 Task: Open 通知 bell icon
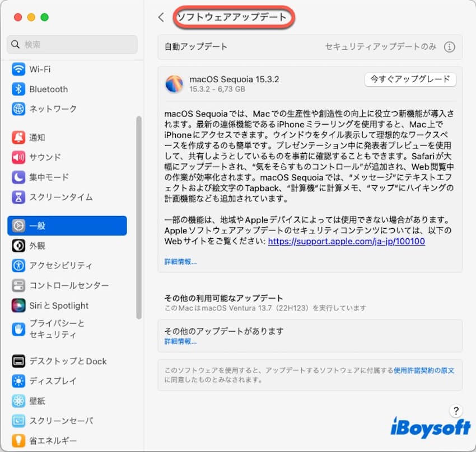[19, 138]
